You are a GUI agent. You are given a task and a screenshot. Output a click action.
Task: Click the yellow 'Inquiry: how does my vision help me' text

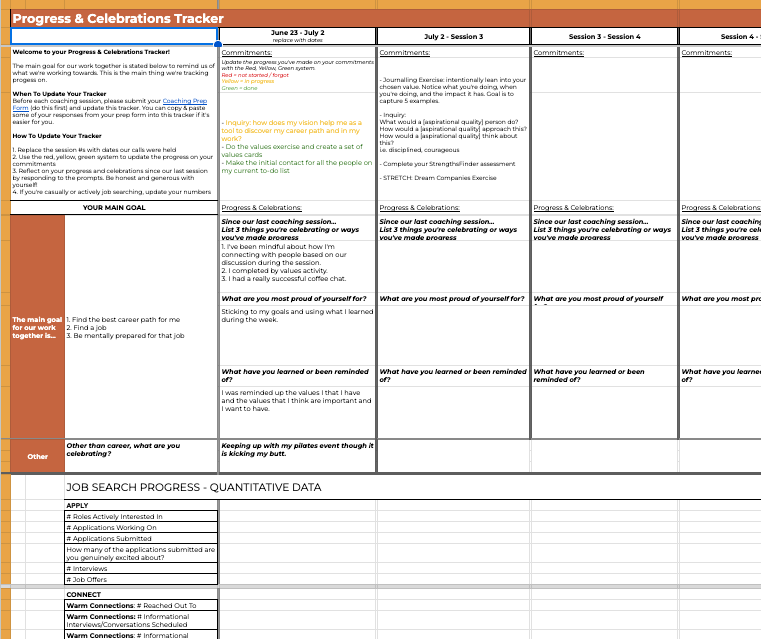pos(292,131)
